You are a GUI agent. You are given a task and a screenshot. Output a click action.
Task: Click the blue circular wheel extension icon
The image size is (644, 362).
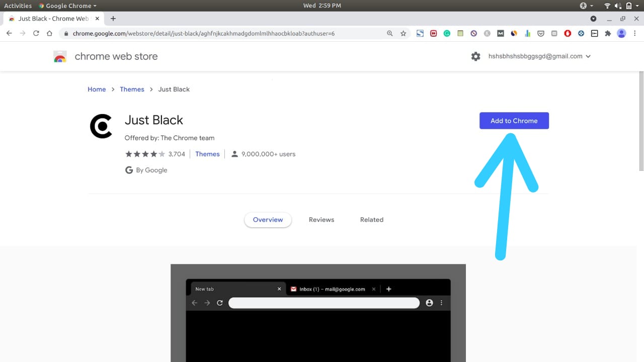pos(581,33)
